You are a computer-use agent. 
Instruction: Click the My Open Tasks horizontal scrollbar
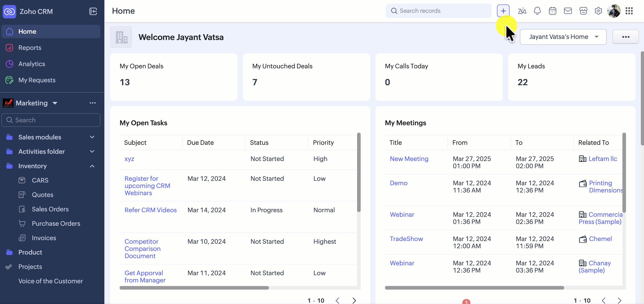(194, 288)
